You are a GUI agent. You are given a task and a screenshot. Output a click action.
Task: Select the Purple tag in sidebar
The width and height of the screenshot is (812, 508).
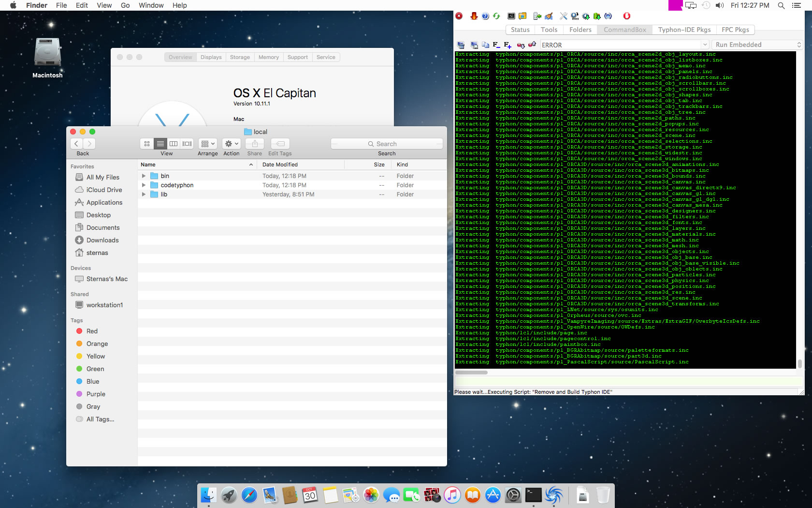pos(96,394)
